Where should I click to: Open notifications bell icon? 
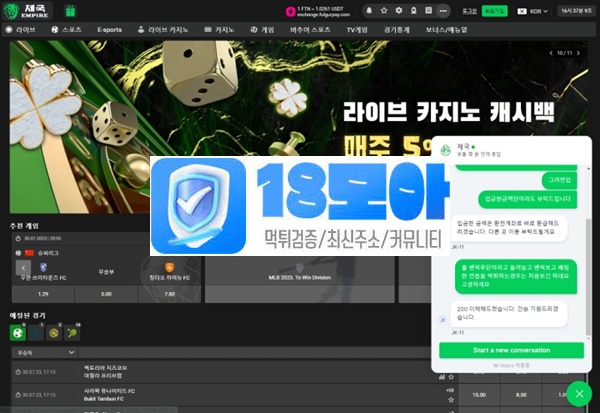(369, 11)
